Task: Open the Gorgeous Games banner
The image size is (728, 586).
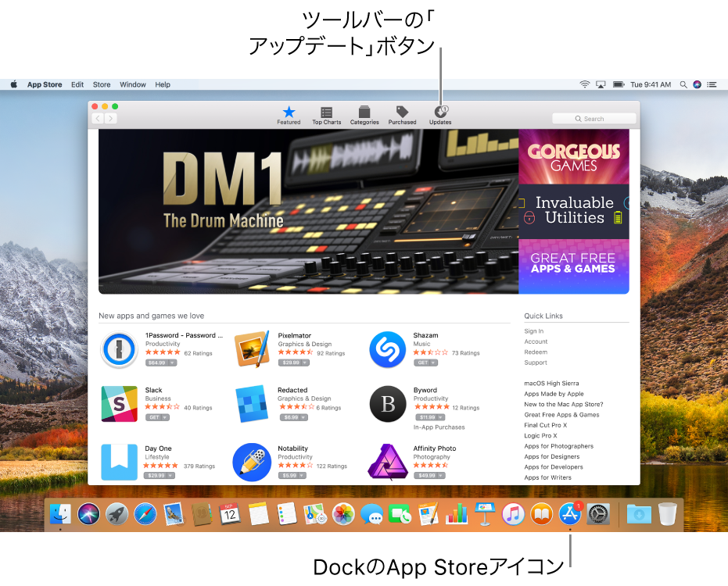Action: click(574, 157)
